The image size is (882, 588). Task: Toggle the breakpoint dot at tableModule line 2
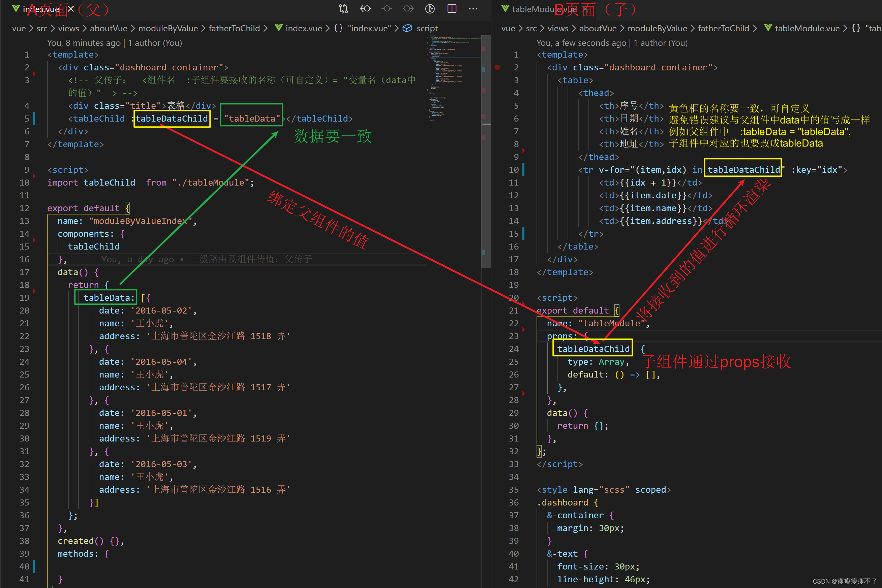(497, 67)
